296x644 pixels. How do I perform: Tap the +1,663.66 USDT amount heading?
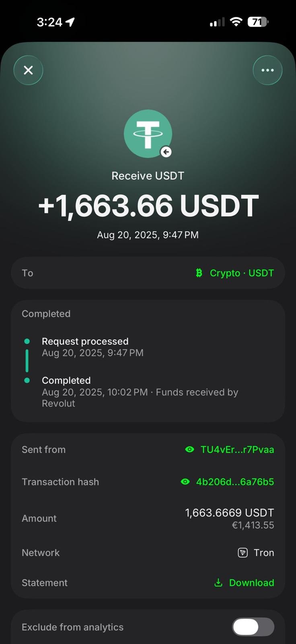click(148, 206)
